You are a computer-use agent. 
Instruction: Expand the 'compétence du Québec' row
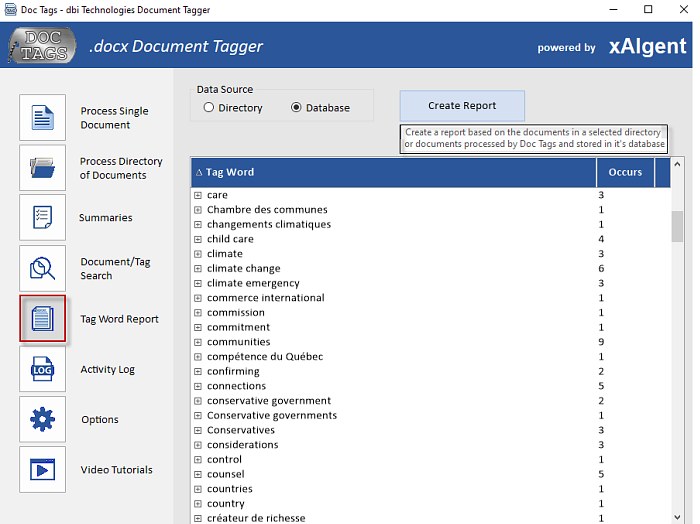[198, 357]
